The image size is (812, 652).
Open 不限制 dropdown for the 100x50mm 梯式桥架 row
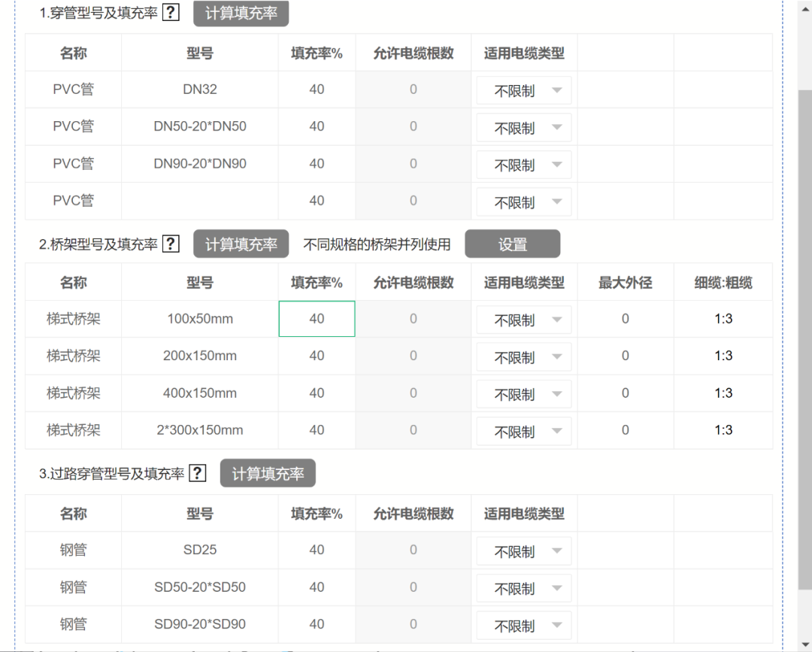(523, 319)
